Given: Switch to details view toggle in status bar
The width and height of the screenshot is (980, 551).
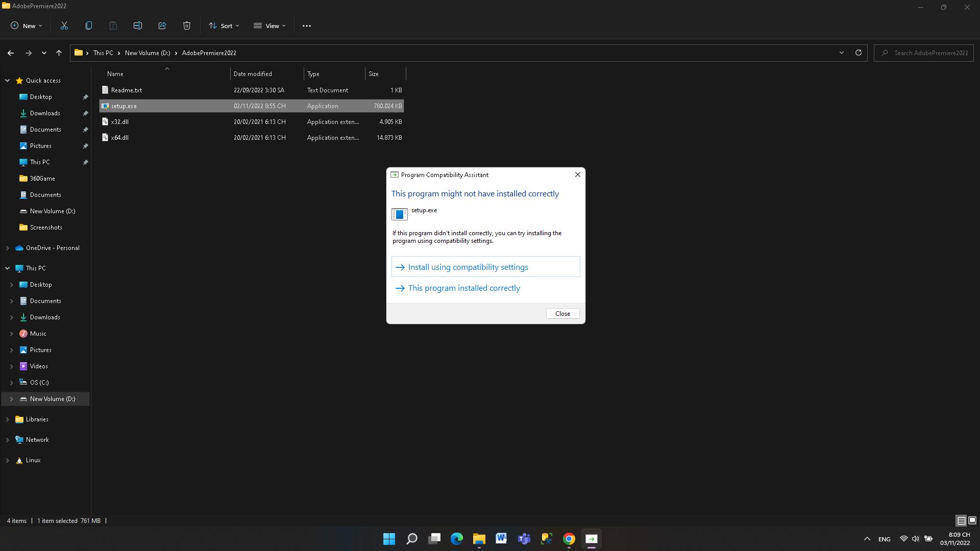Looking at the screenshot, I should click(x=961, y=520).
